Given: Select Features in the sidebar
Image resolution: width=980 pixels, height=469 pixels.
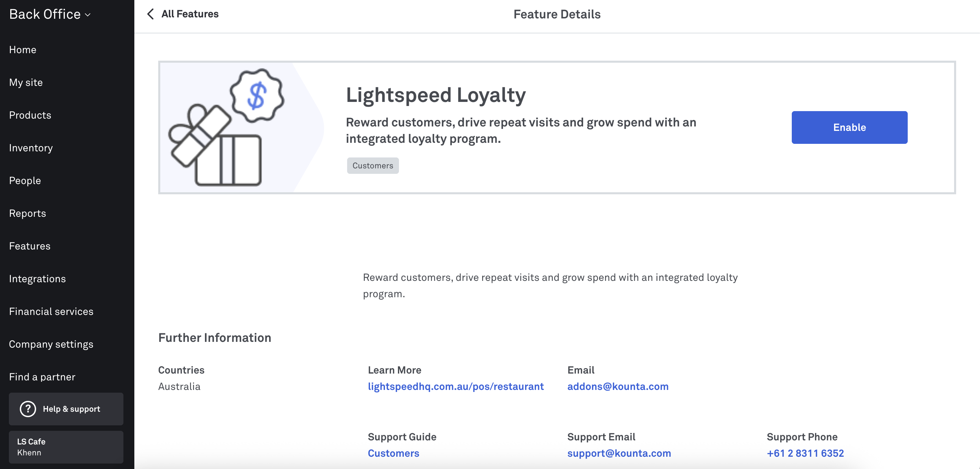Looking at the screenshot, I should (30, 246).
